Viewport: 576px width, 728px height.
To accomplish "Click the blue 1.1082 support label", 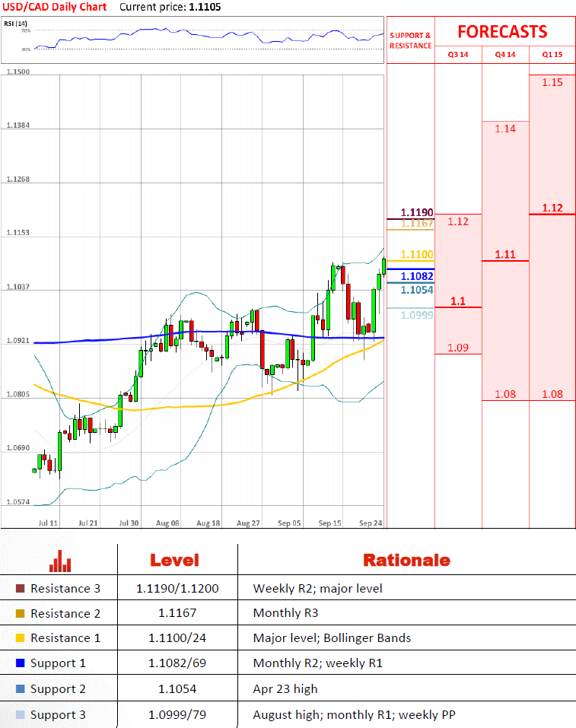I will [x=417, y=276].
